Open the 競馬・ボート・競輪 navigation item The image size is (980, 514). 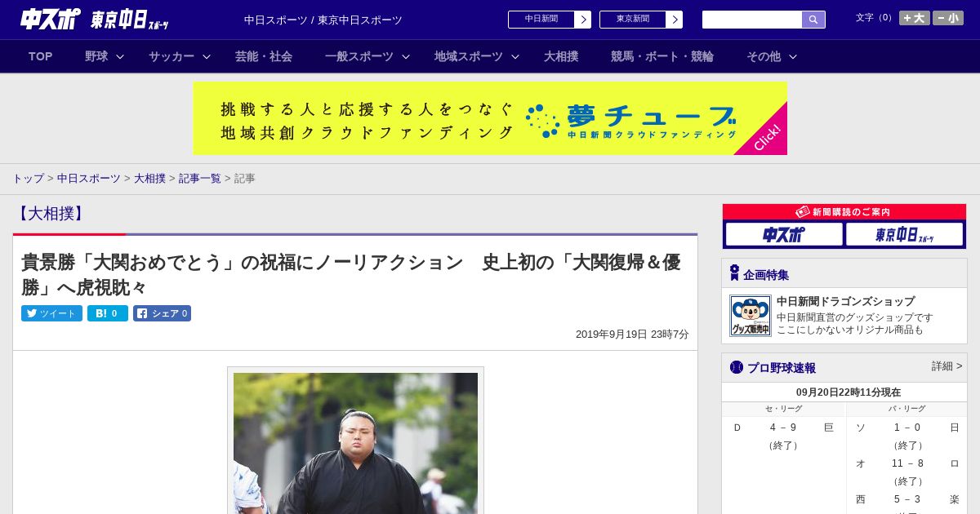(662, 56)
